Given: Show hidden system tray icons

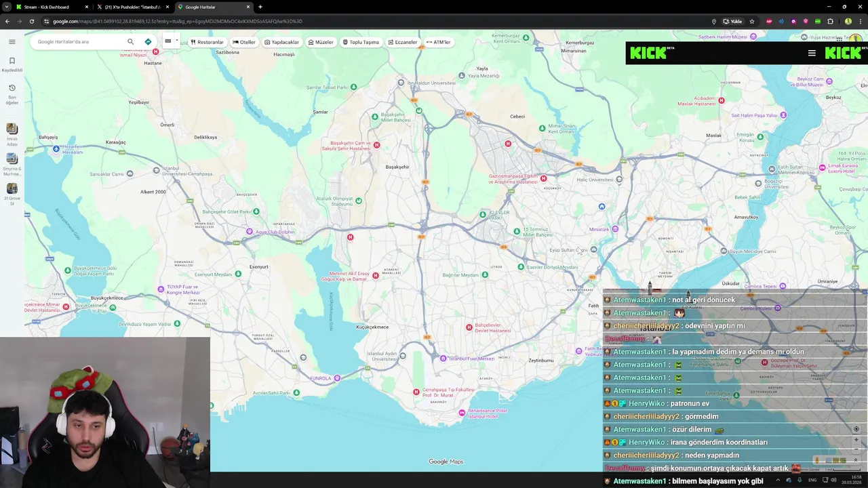Looking at the screenshot, I should (x=778, y=480).
